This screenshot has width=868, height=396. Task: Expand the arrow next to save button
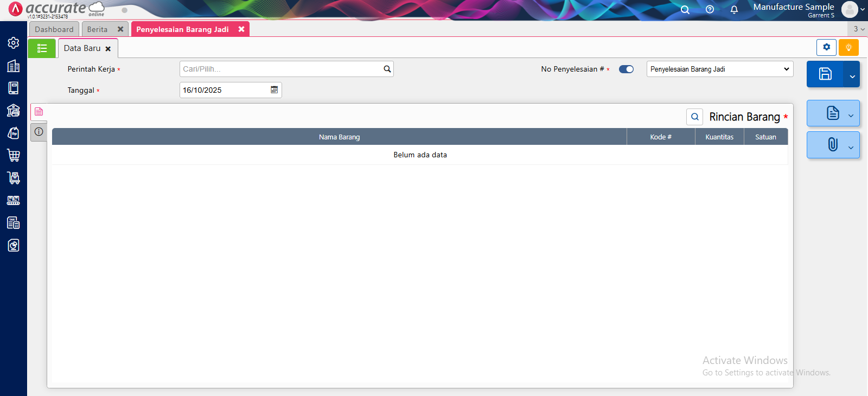pyautogui.click(x=852, y=76)
